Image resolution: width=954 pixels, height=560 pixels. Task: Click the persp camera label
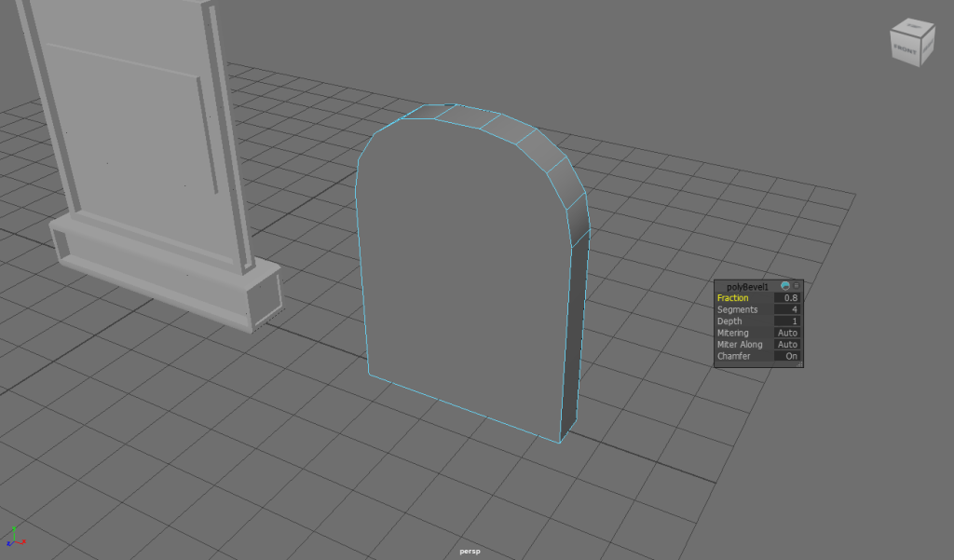pos(470,552)
